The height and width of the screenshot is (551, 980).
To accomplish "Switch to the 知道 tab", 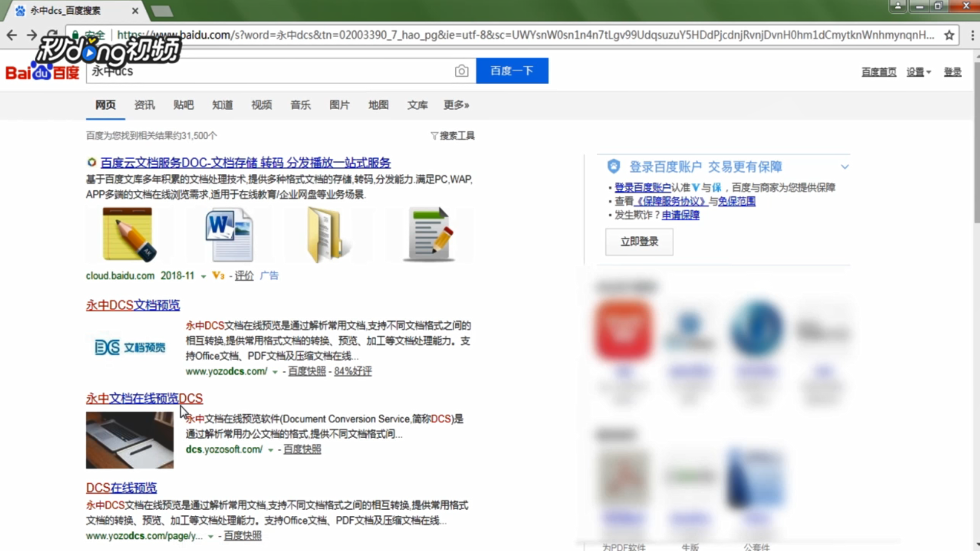I will (x=223, y=105).
